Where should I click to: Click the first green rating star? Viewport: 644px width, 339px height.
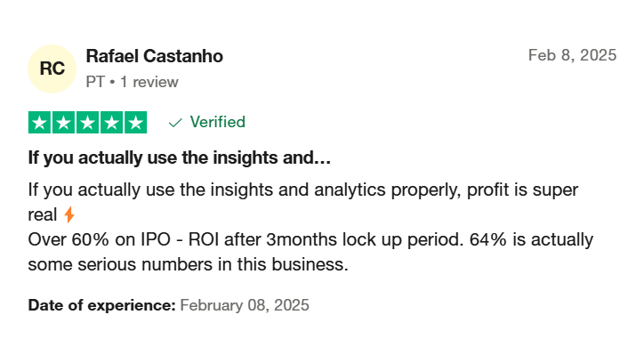(39, 123)
